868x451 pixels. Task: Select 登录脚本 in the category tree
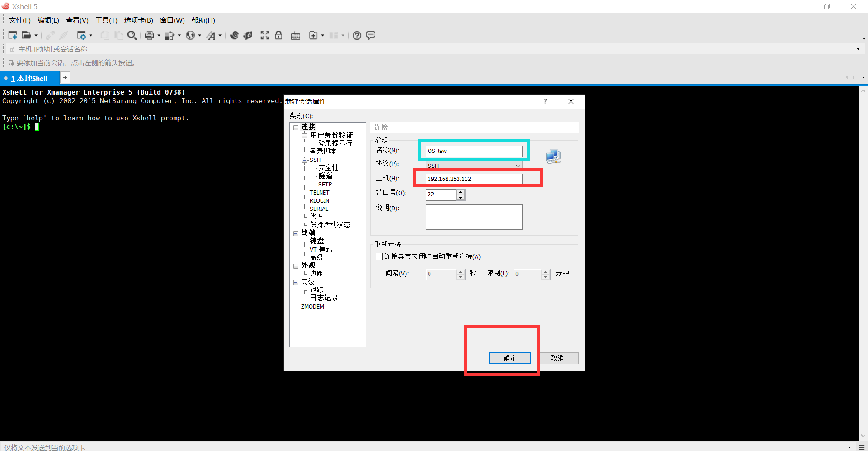[x=323, y=152]
